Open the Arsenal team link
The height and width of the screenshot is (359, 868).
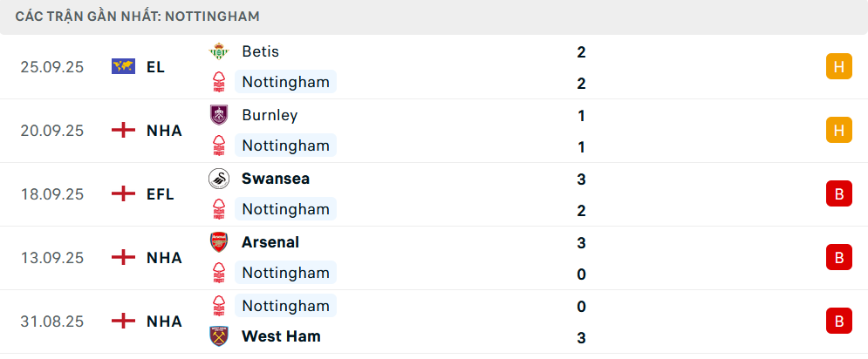[270, 242]
